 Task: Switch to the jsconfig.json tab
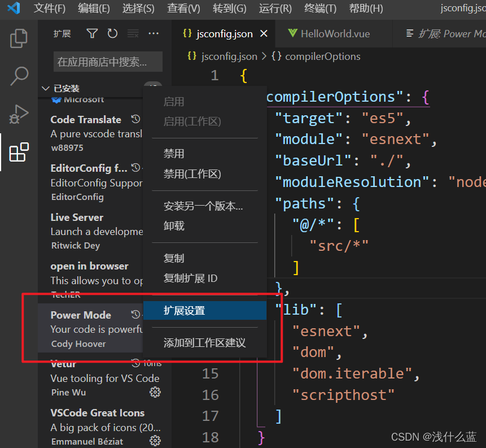225,33
